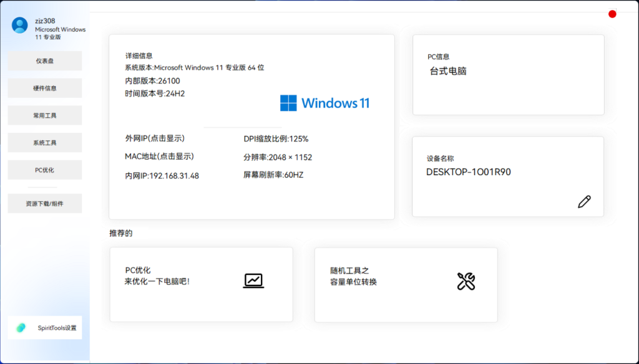639x364 pixels.
Task: Open the recommended PC优化 card
Action: point(201,285)
